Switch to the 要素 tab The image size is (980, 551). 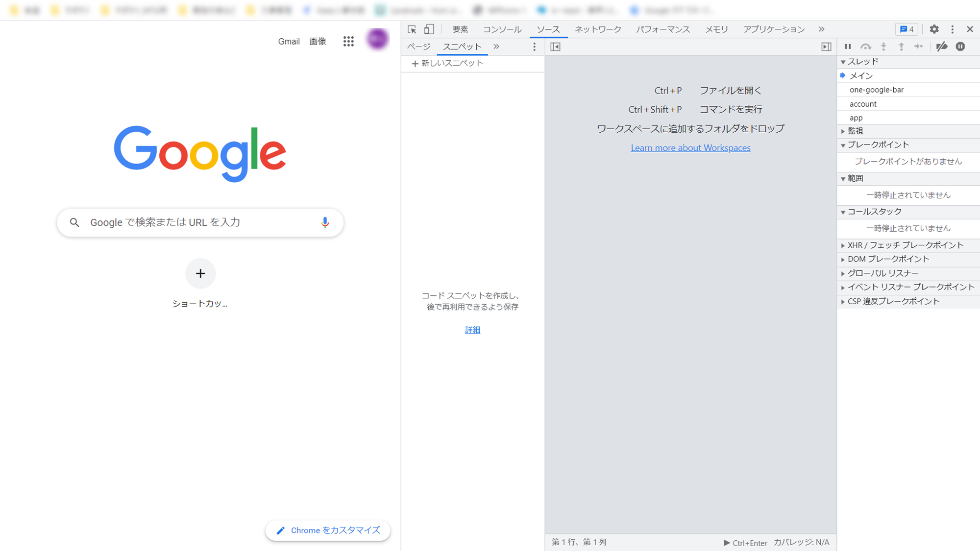click(x=460, y=29)
